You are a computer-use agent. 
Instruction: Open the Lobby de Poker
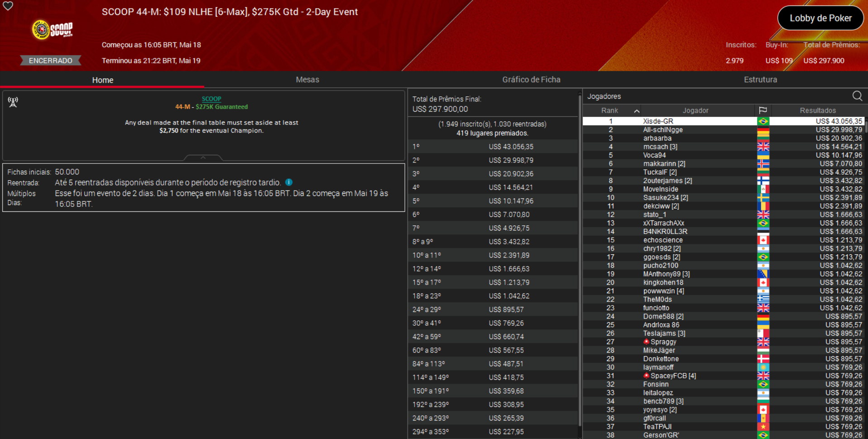click(x=820, y=18)
